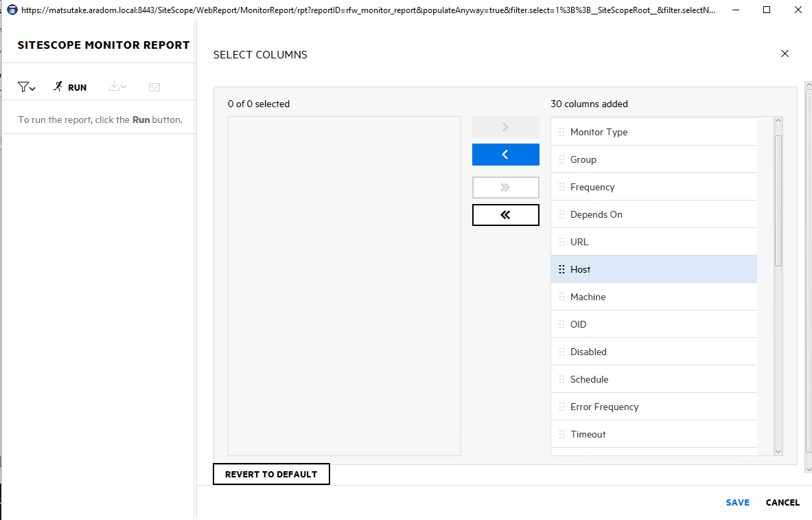Image resolution: width=812 pixels, height=520 pixels.
Task: Click the Revert to Default button
Action: click(271, 475)
